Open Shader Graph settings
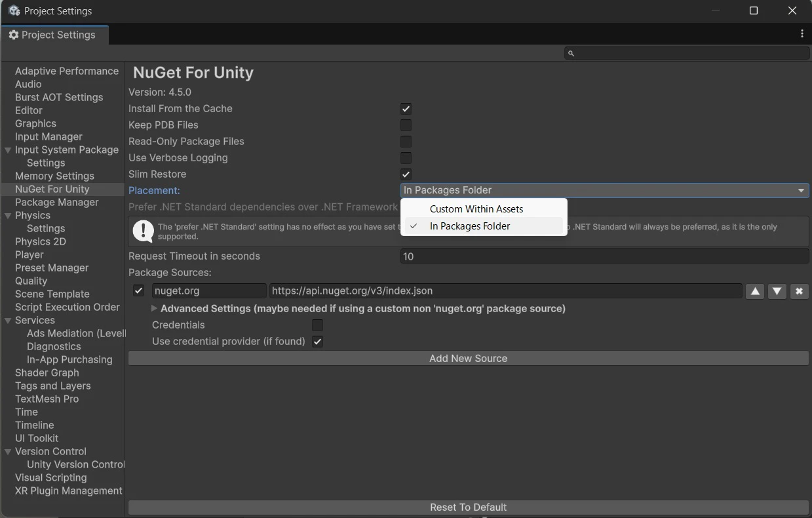Viewport: 812px width, 518px height. pos(47,372)
